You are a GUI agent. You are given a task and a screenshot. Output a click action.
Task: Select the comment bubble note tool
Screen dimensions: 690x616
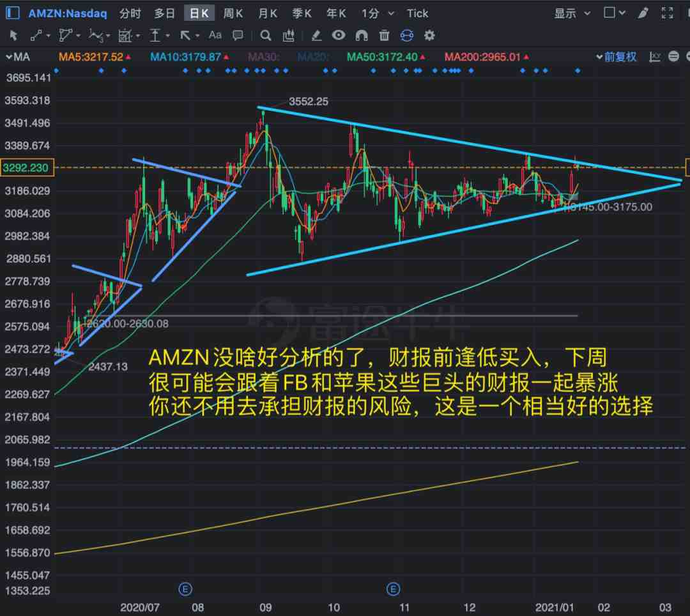[x=238, y=35]
